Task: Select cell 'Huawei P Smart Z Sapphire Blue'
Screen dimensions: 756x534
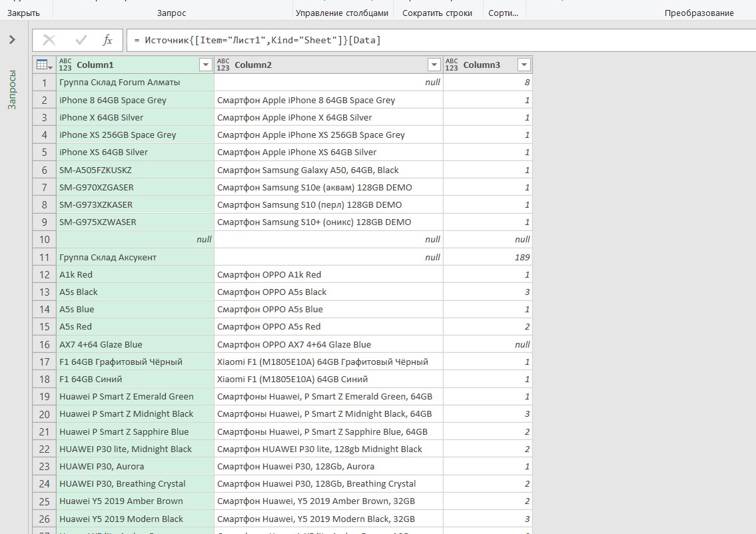Action: [x=135, y=432]
